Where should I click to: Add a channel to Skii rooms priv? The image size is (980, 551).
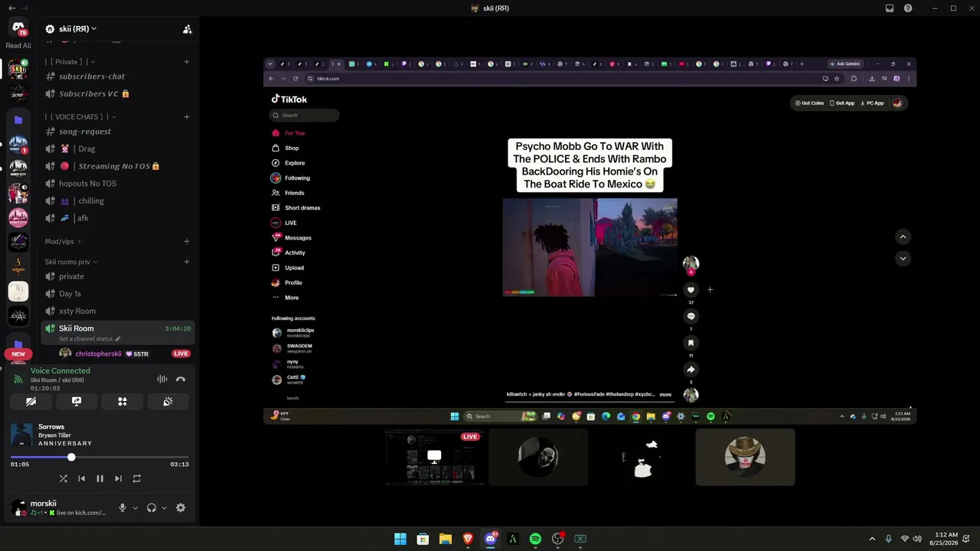pos(187,262)
